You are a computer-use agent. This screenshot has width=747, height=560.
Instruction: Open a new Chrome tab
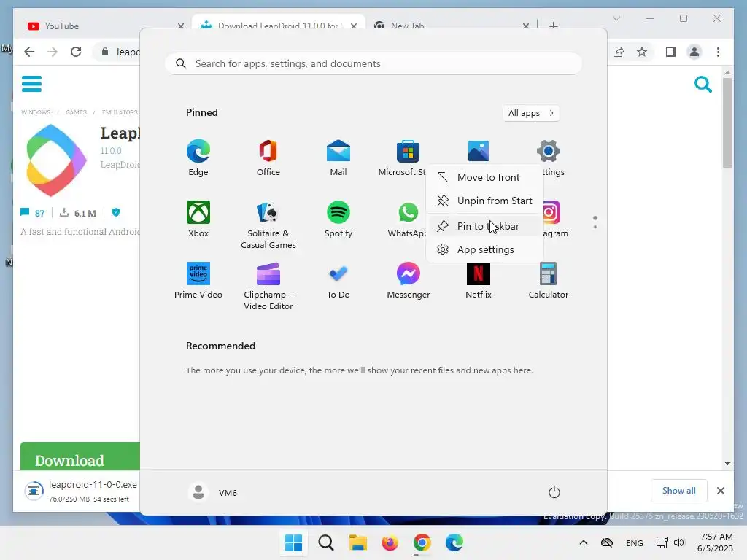click(554, 26)
